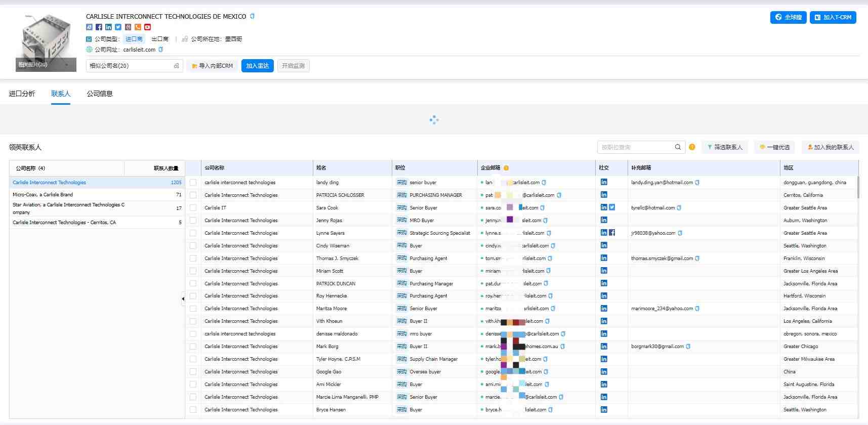This screenshot has width=868, height=425.
Task: Open Twitter profile for Sara Cook
Action: coord(612,207)
